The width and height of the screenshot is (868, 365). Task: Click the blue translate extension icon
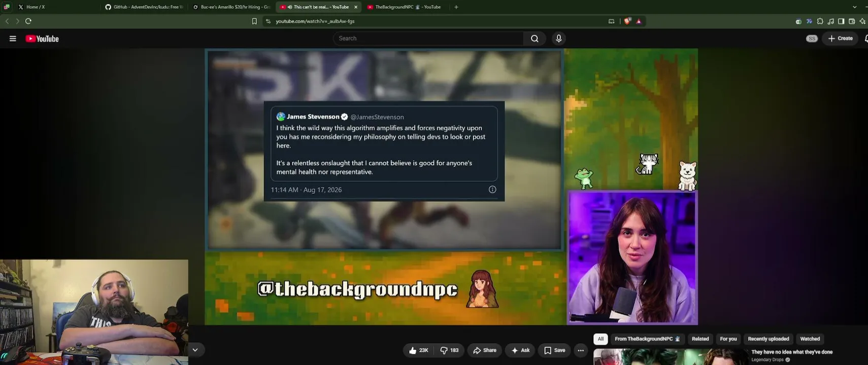(x=809, y=21)
